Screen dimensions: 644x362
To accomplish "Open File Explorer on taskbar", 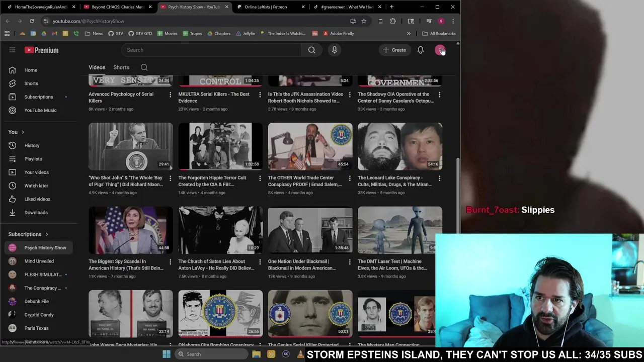I will 256,354.
